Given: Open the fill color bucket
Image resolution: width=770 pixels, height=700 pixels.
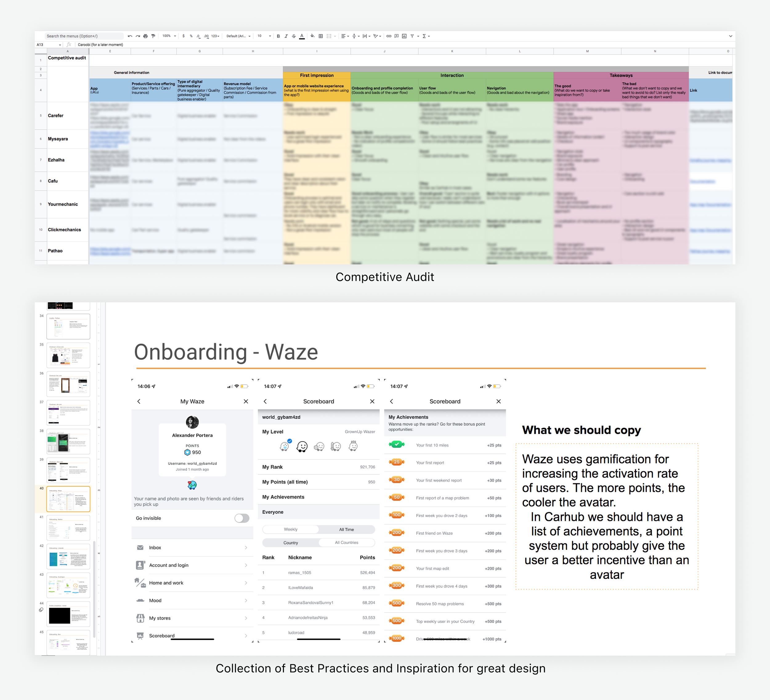Looking at the screenshot, I should pos(312,36).
